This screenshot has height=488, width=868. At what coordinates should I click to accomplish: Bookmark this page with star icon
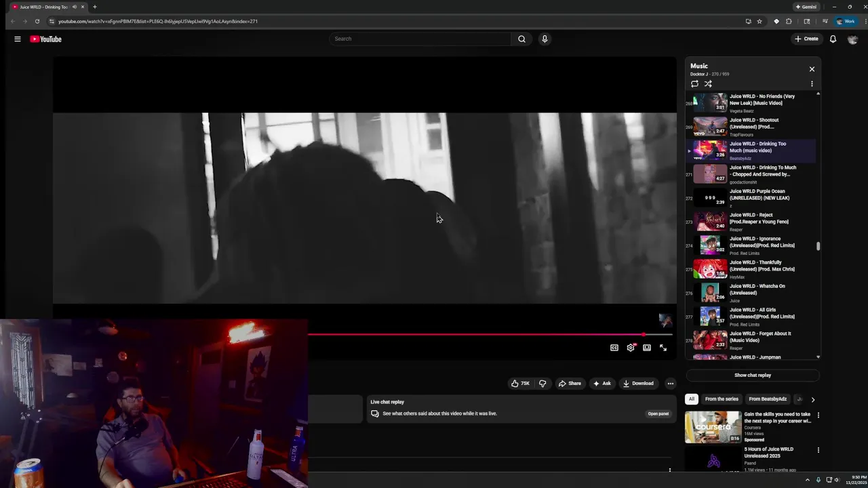click(759, 21)
